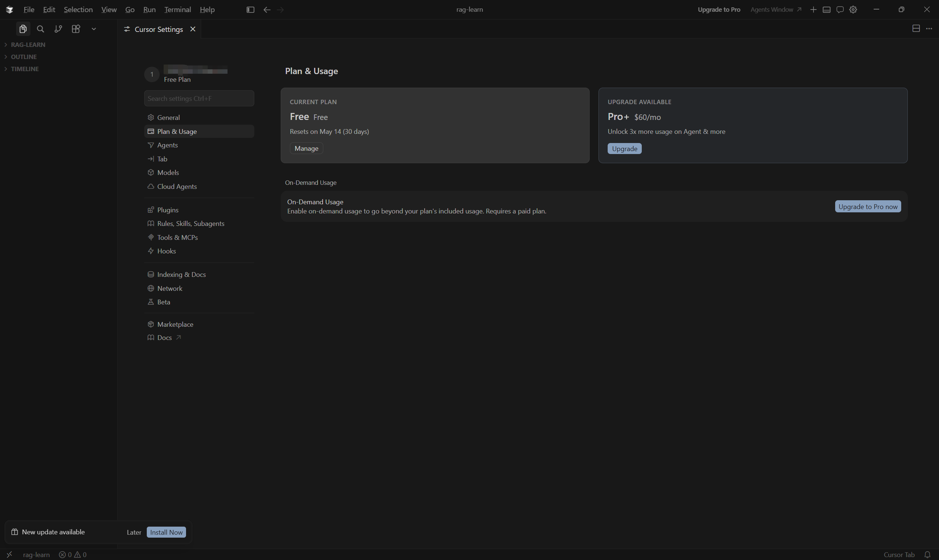Open the Go menu
The height and width of the screenshot is (560, 939).
pos(130,10)
